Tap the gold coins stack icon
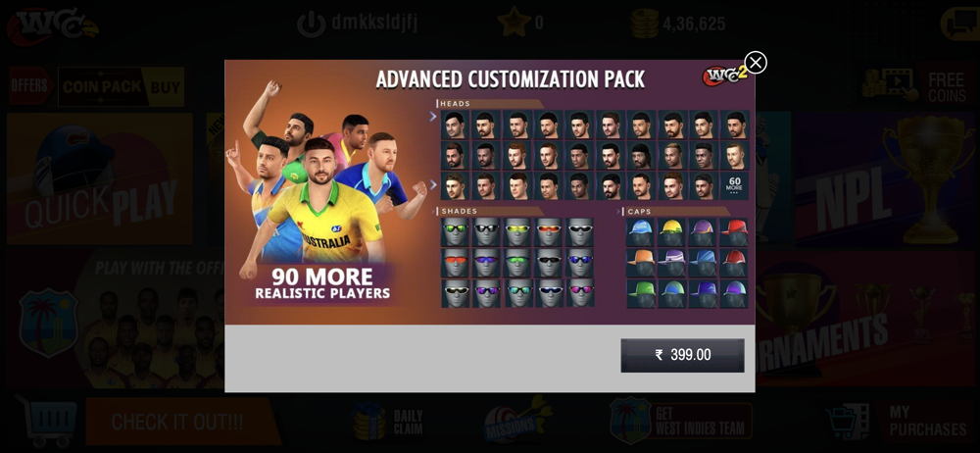Screen dimensions: 980x453 645,24
